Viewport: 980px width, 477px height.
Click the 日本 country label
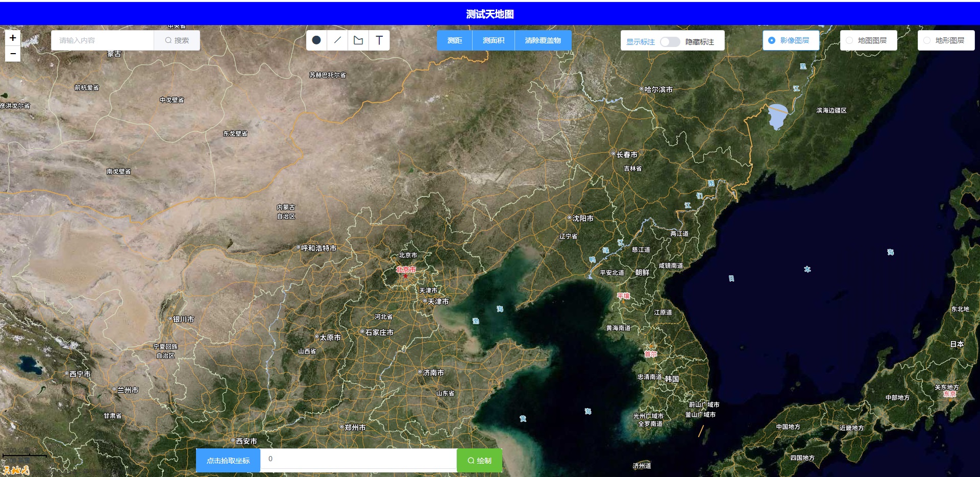pyautogui.click(x=957, y=344)
